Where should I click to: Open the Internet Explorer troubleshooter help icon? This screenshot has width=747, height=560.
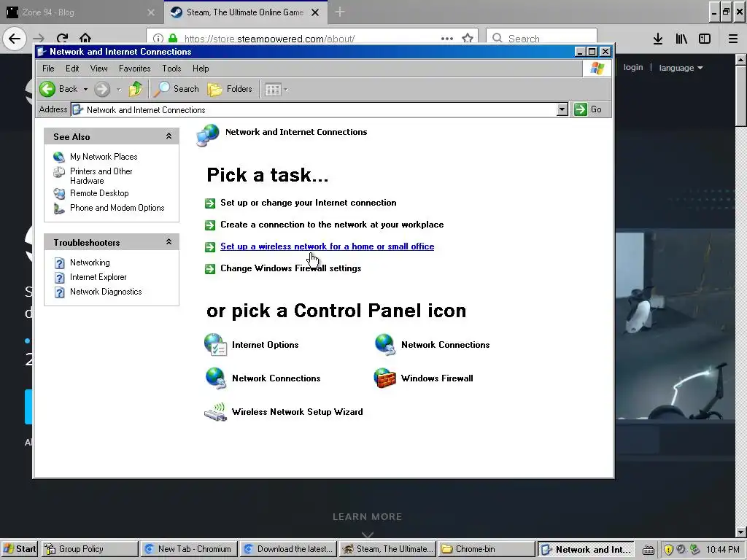click(x=60, y=278)
